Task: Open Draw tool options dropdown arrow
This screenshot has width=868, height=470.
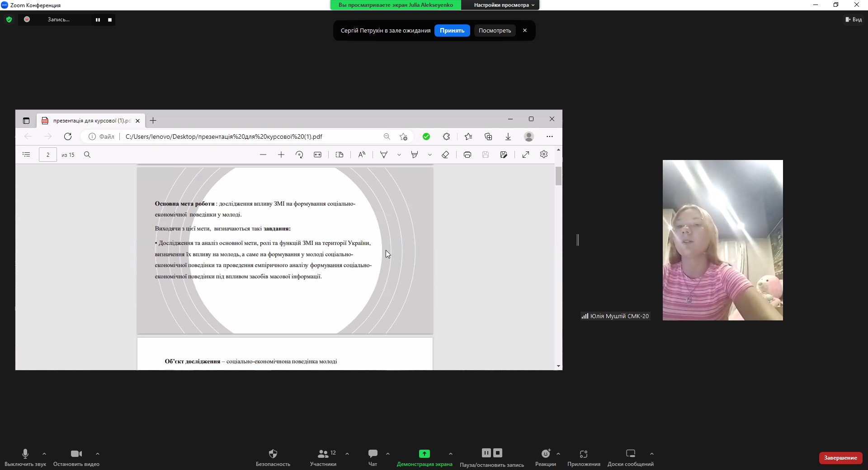Action: [x=399, y=155]
